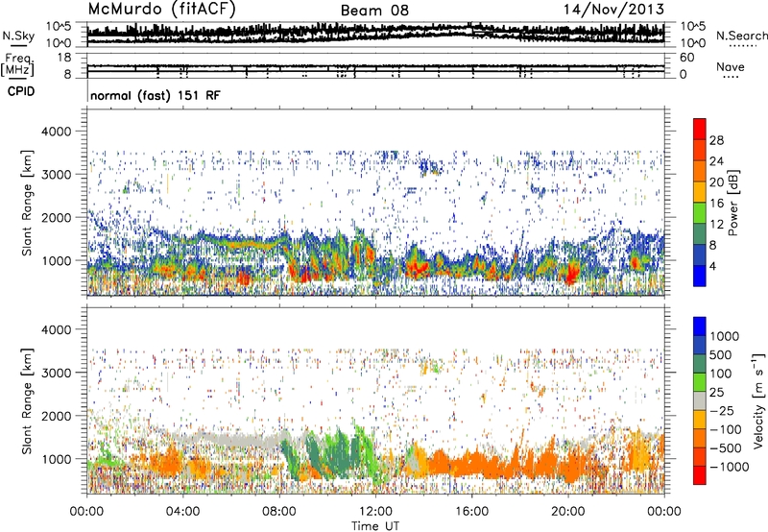
Task: Click the '16:00' time tick label
Action: [x=472, y=512]
